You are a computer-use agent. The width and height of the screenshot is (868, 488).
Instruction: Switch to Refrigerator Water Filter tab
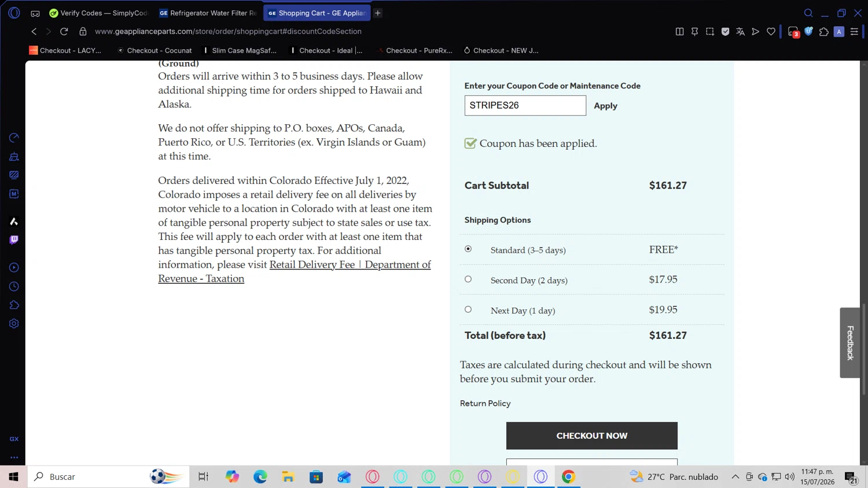coord(208,13)
